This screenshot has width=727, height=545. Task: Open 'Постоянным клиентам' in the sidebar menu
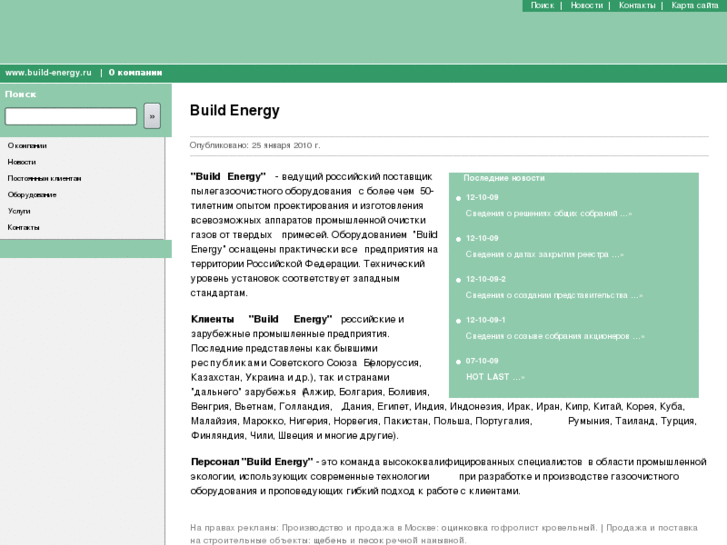coord(44,179)
